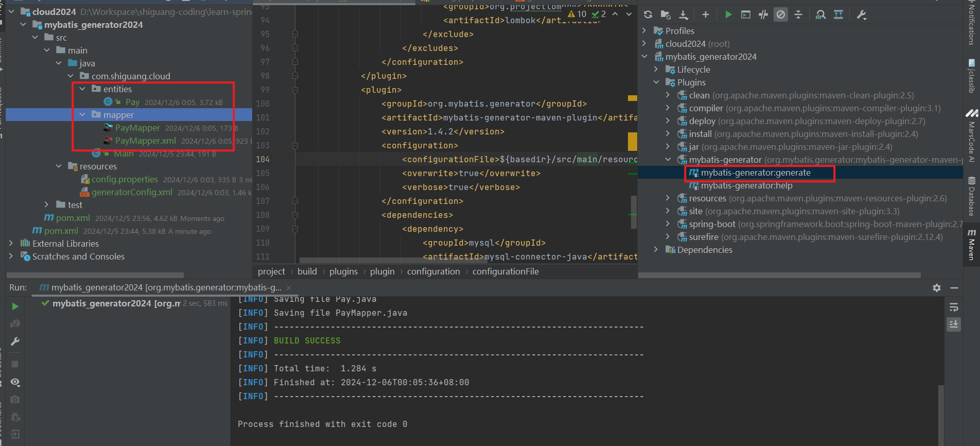The image size is (980, 446).
Task: Click Execute Maven Goal icon
Action: (x=746, y=15)
